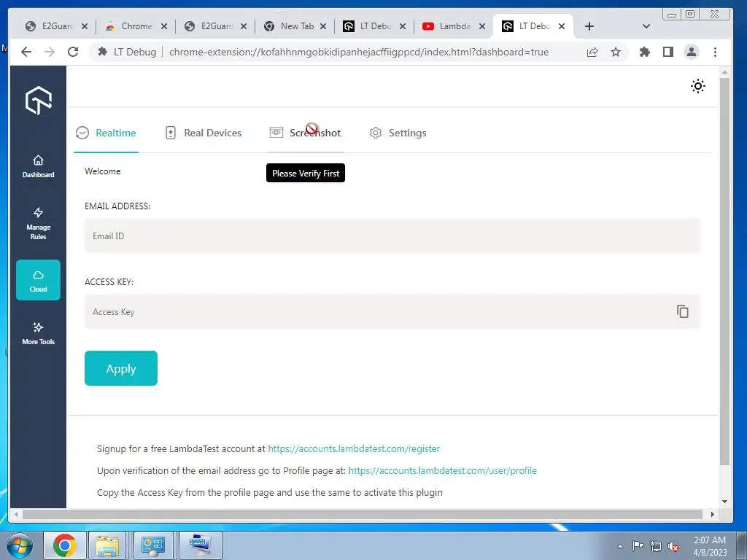The width and height of the screenshot is (747, 560).
Task: Toggle the light/dark theme sun icon
Action: 698,86
